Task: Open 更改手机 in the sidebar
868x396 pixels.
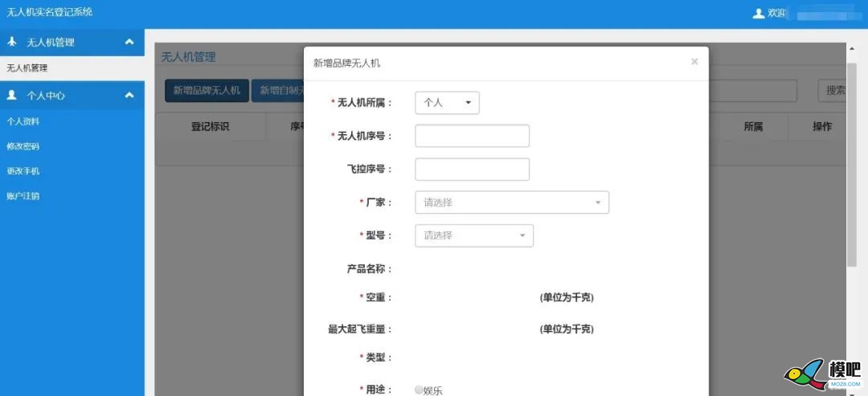Action: pyautogui.click(x=23, y=171)
